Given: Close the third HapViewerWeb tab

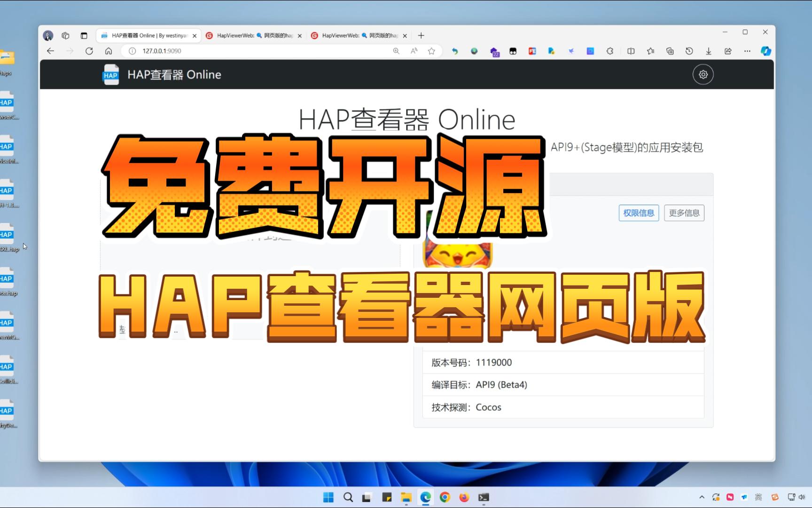Looking at the screenshot, I should click(405, 36).
